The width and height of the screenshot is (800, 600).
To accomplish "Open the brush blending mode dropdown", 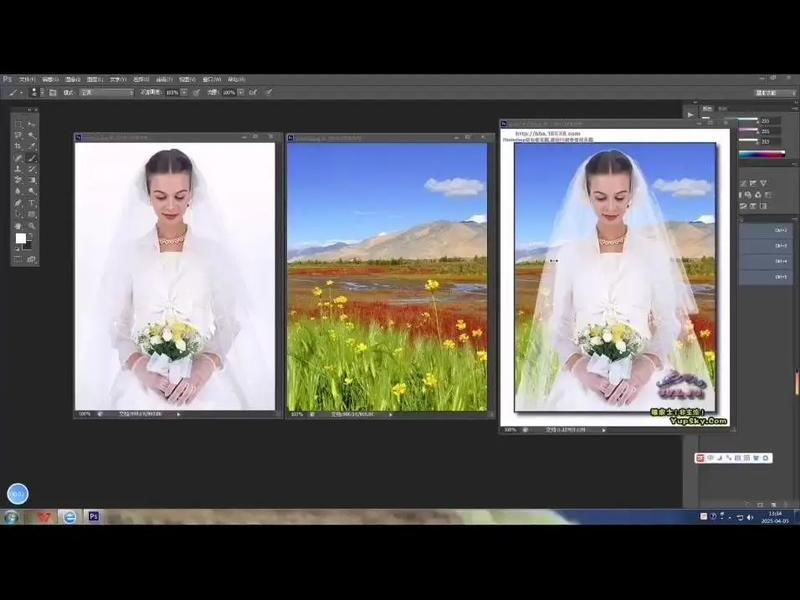I will click(x=106, y=92).
